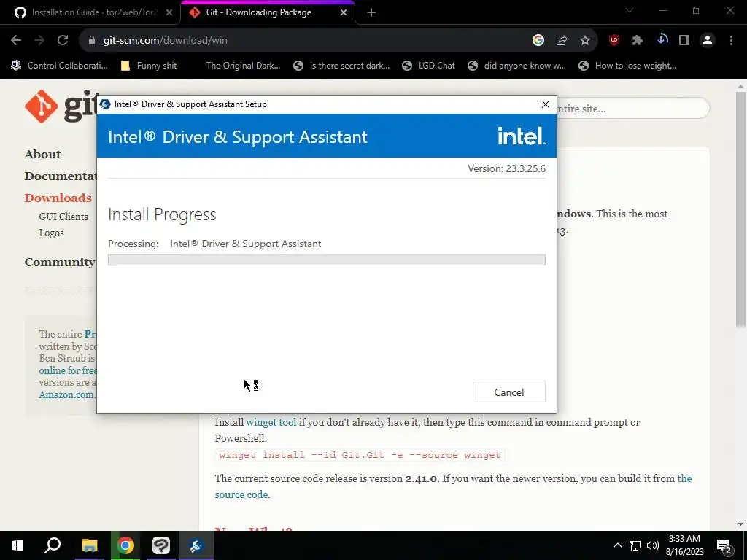Click the Git logo on the page
This screenshot has height=560, width=747.
(x=61, y=106)
